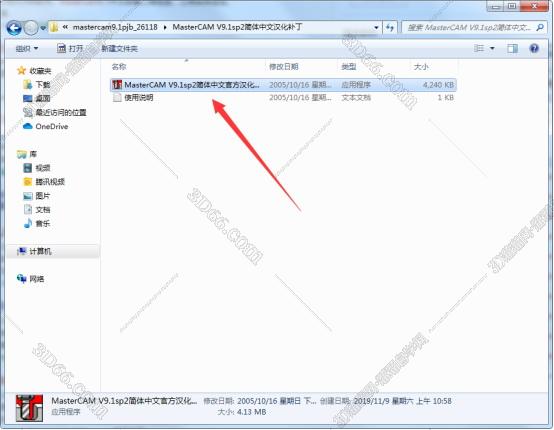This screenshot has height=430, width=554.
Task: Click the 文档 library icon
Action: click(x=28, y=210)
